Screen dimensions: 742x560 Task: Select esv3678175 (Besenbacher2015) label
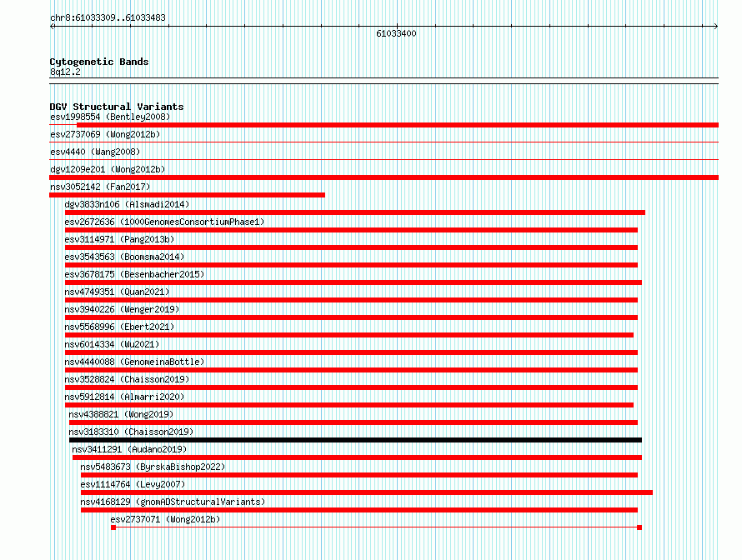(x=134, y=274)
